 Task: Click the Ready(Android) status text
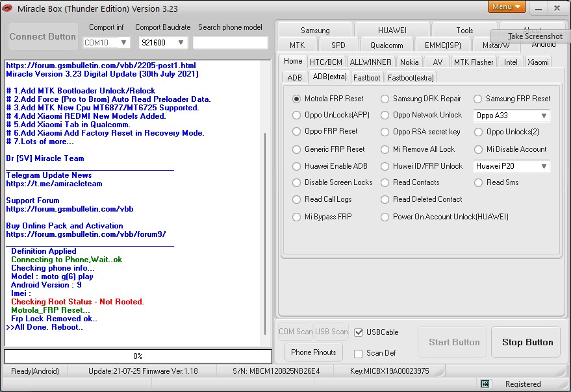35,371
